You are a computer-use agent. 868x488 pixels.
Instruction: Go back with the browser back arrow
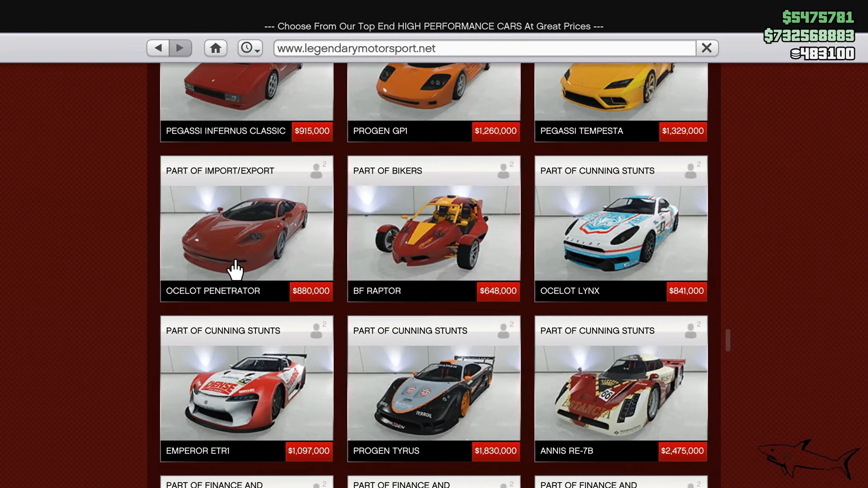coord(158,48)
